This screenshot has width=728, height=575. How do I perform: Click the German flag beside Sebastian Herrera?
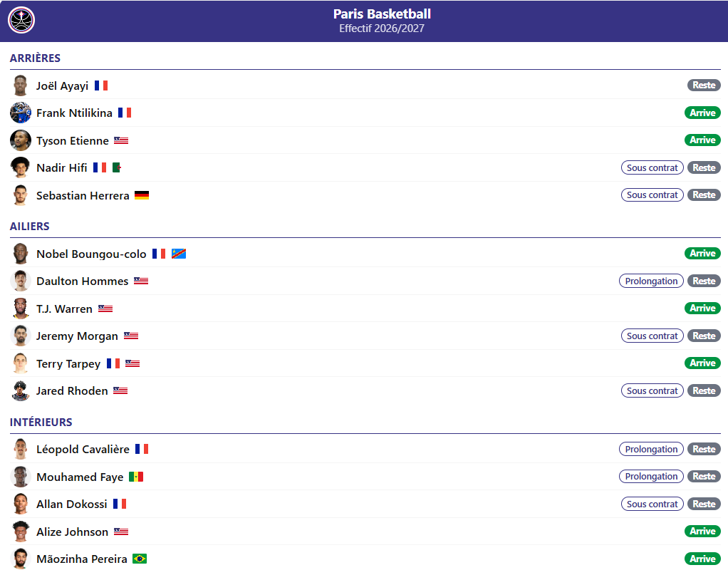[142, 195]
